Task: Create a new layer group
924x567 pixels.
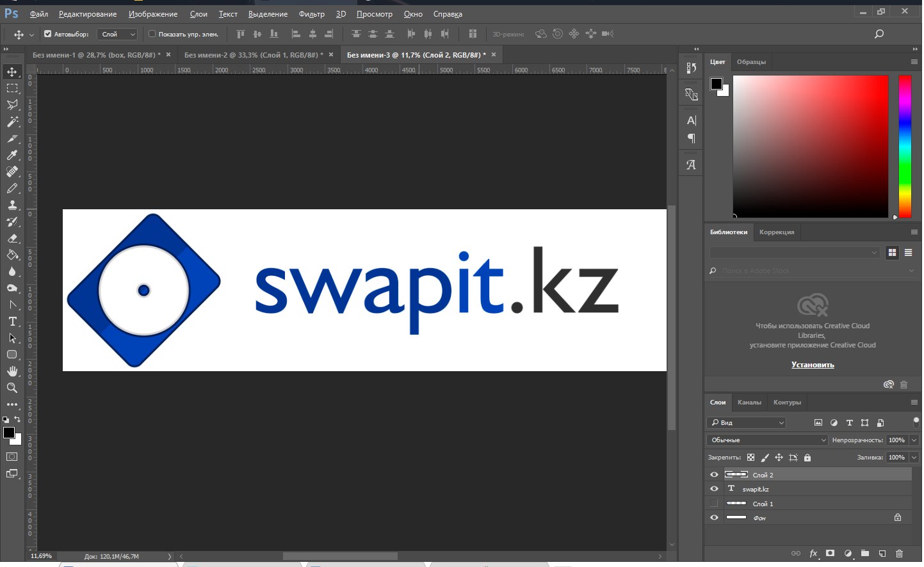Action: click(x=865, y=554)
